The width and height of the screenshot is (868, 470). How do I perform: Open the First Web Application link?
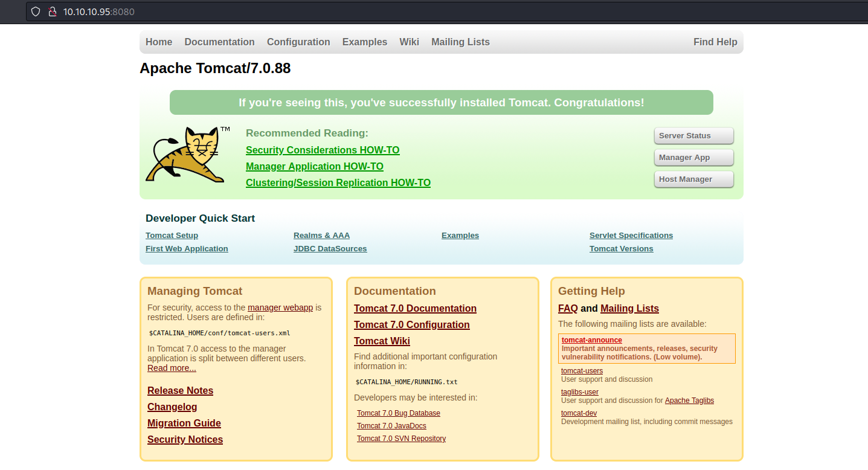coord(187,249)
